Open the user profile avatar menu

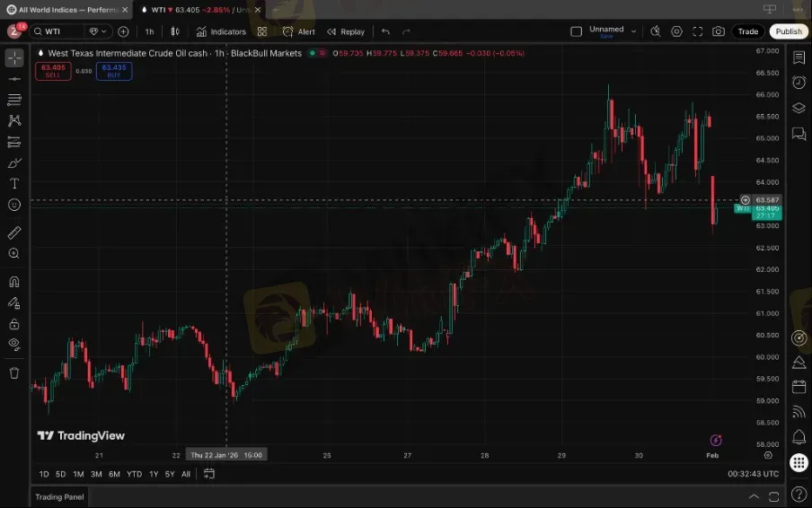[x=14, y=31]
